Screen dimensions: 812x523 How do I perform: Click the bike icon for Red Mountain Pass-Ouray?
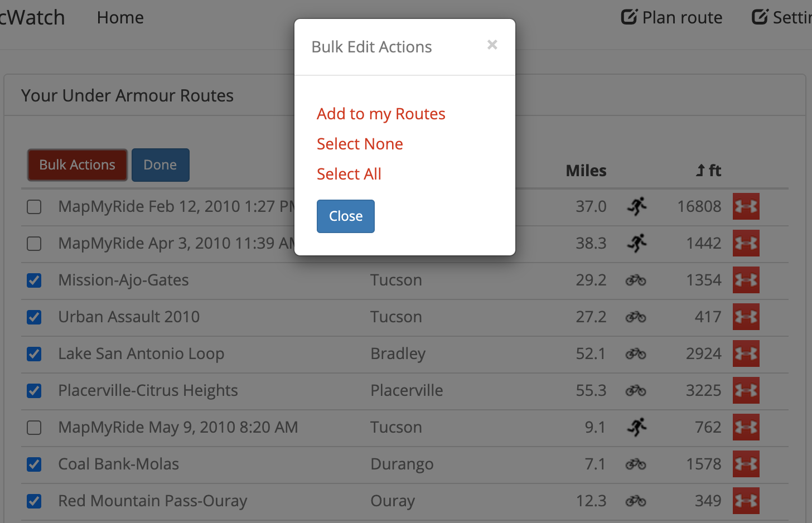coord(636,501)
